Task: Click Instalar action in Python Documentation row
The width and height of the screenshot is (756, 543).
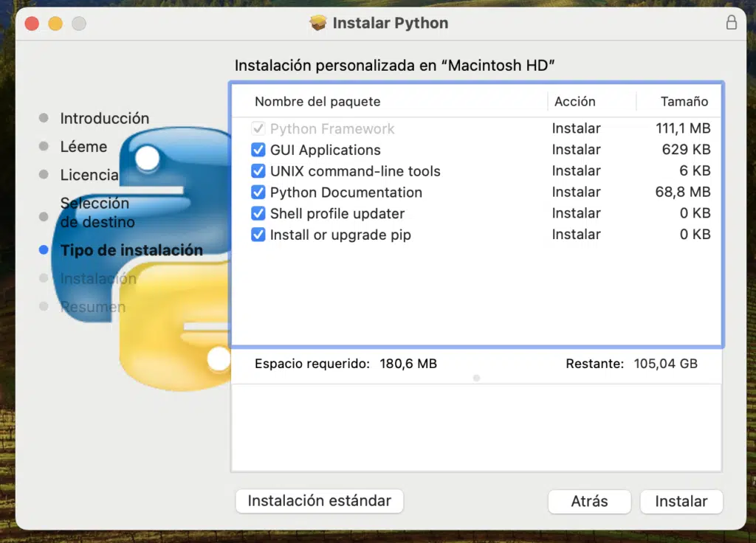Action: click(576, 192)
